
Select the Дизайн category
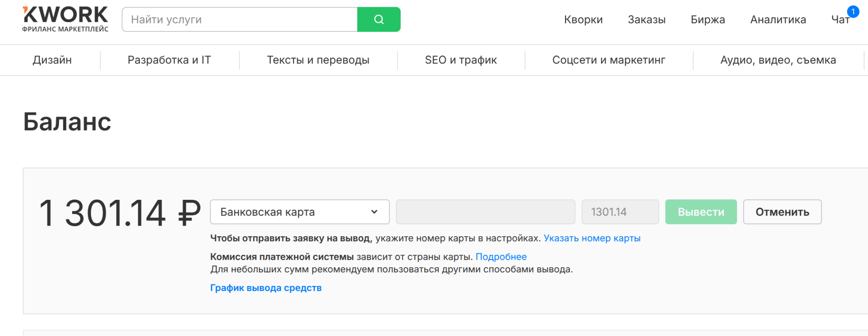(x=52, y=60)
